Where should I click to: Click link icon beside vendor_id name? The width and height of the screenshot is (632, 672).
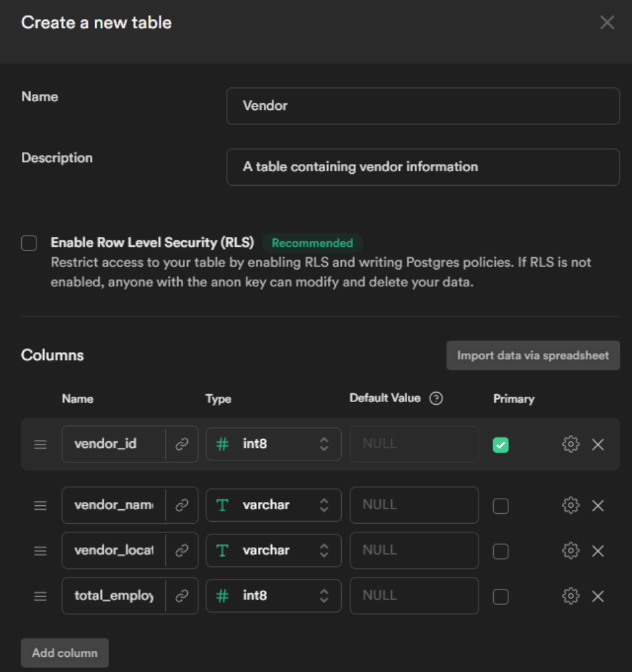click(x=182, y=444)
